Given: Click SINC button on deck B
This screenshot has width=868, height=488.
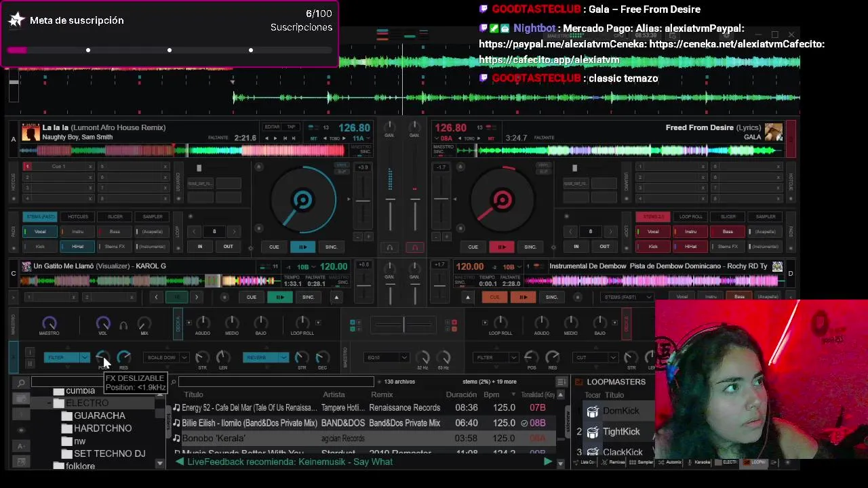Looking at the screenshot, I should point(530,247).
